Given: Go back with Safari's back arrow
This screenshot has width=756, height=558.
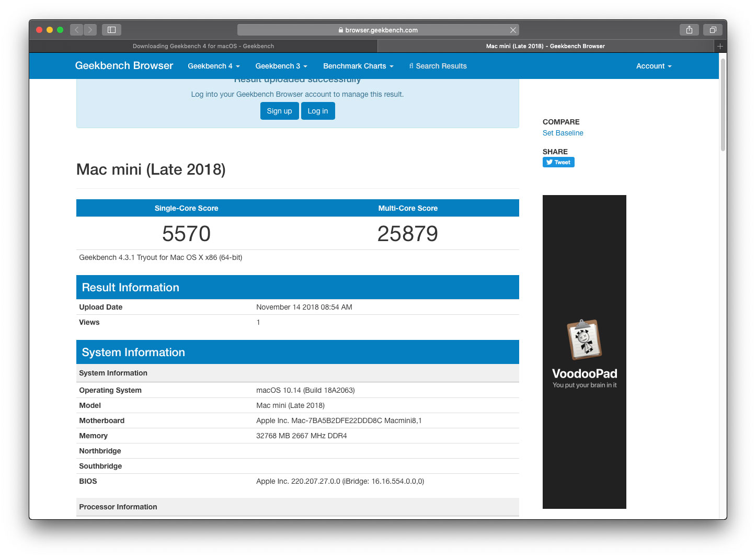Looking at the screenshot, I should coord(77,30).
